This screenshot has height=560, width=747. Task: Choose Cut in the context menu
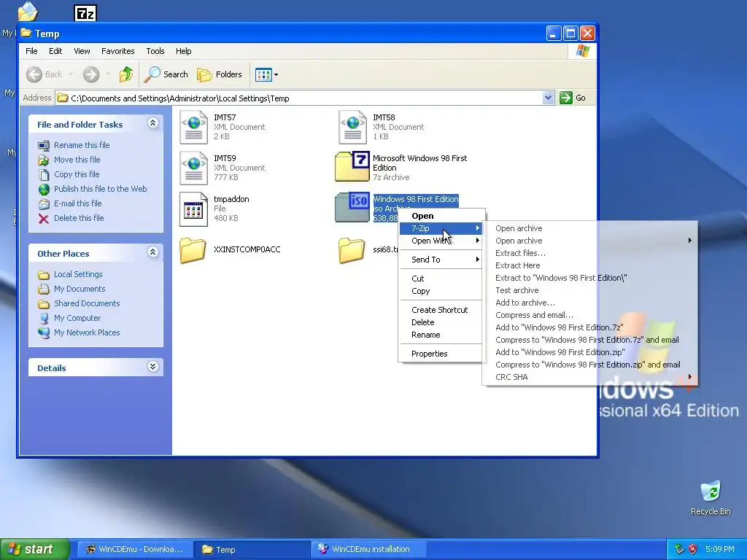click(440, 279)
